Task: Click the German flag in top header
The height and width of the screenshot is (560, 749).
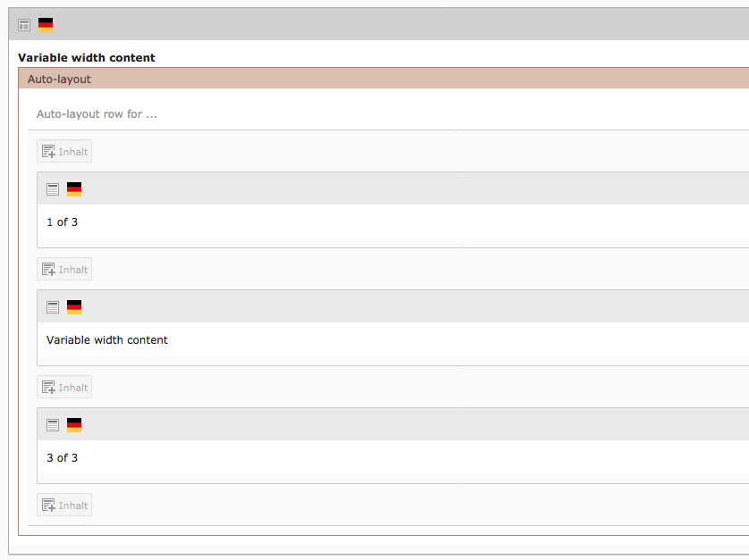Action: click(46, 25)
